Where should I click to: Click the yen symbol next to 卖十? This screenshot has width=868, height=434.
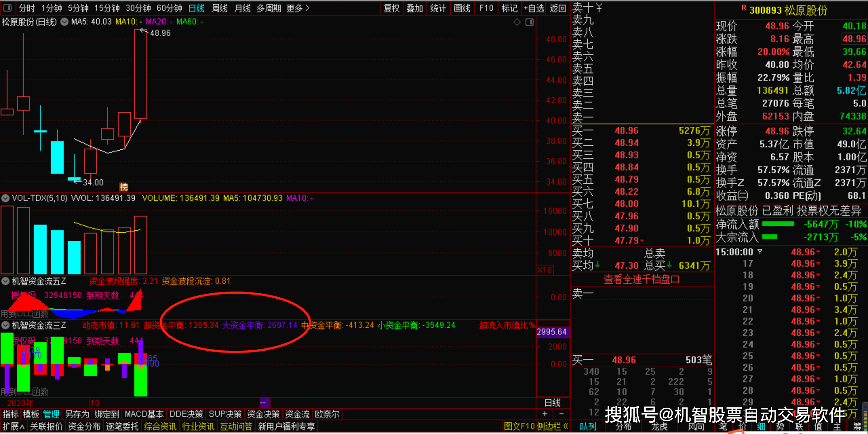(x=599, y=8)
